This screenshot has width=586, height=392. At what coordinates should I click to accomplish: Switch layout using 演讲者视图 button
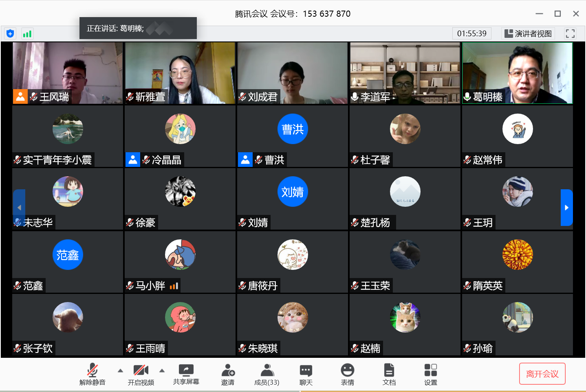[528, 33]
